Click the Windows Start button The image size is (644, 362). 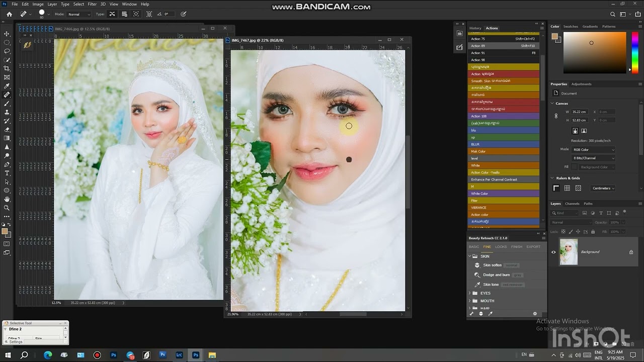(8, 355)
